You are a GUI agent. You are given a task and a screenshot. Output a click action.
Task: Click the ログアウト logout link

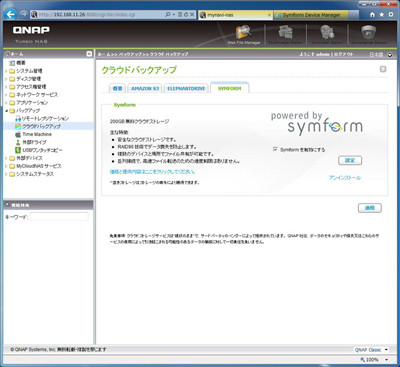coord(343,54)
